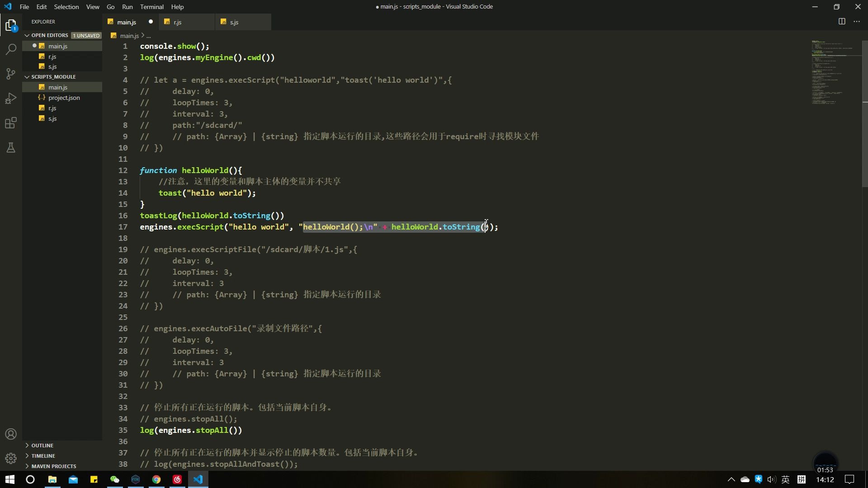Collapse the SCRIPTS_MODULE folder section
Screen dimensions: 868x488
click(53, 77)
